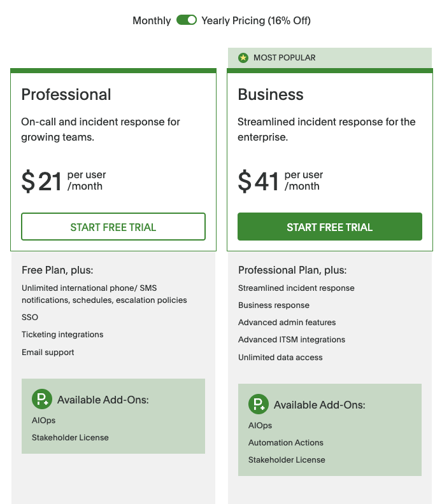
Task: Start free trial for Business plan
Action: point(330,227)
